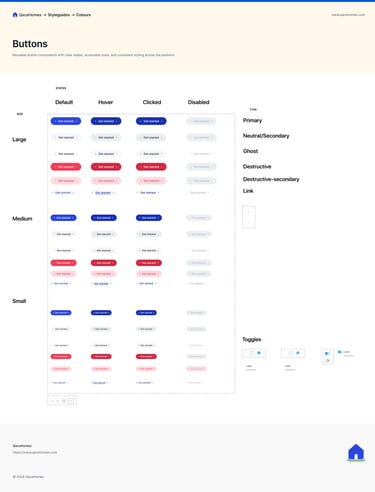Click the Small Destructive Default red button

click(x=61, y=356)
